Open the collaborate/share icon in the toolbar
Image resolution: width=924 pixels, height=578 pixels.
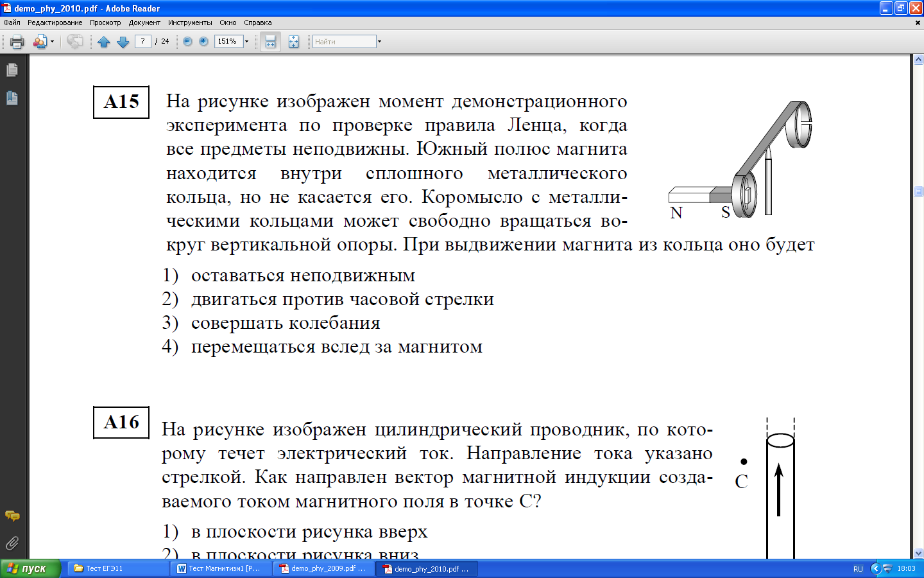[40, 42]
